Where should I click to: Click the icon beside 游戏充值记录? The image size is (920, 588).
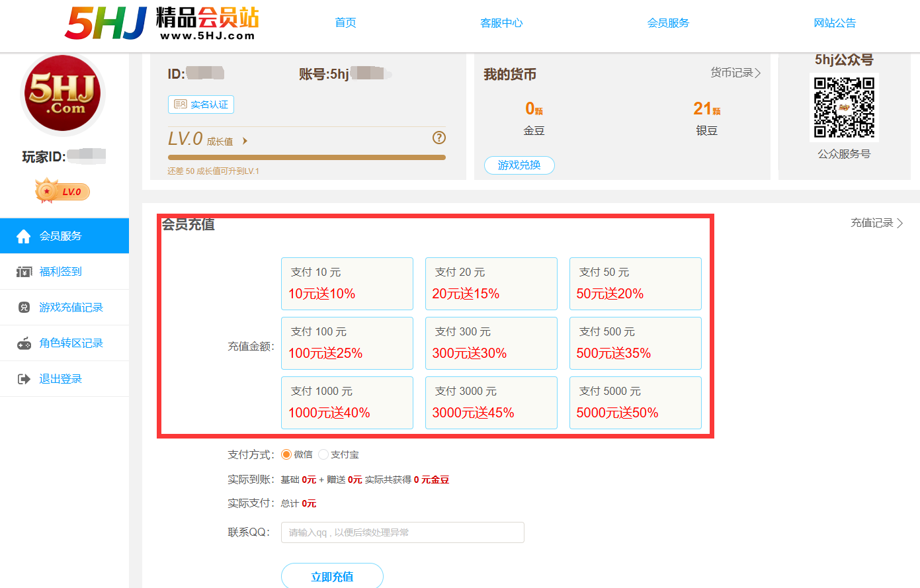(x=24, y=308)
